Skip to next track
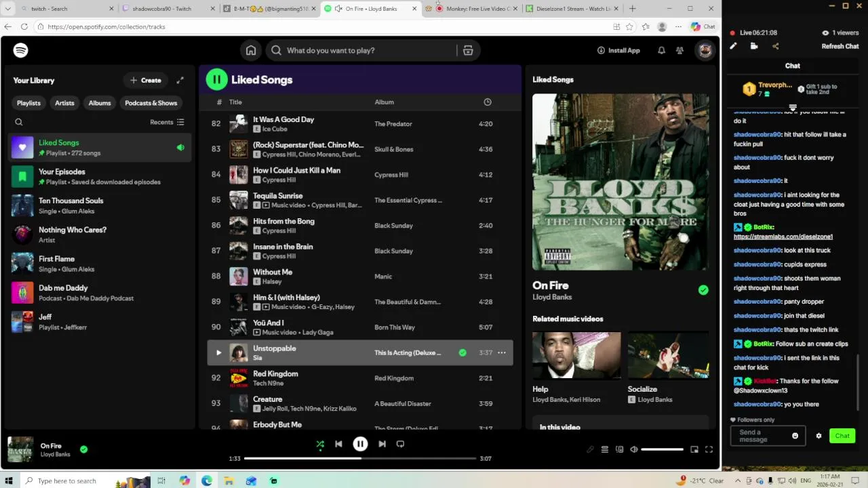The height and width of the screenshot is (488, 868). click(382, 444)
